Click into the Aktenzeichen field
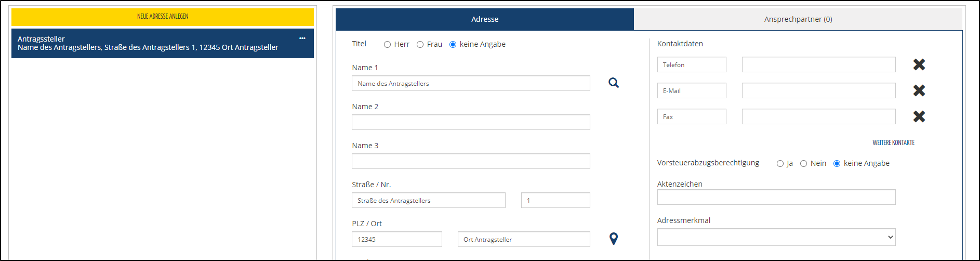980x261 pixels. pos(776,197)
